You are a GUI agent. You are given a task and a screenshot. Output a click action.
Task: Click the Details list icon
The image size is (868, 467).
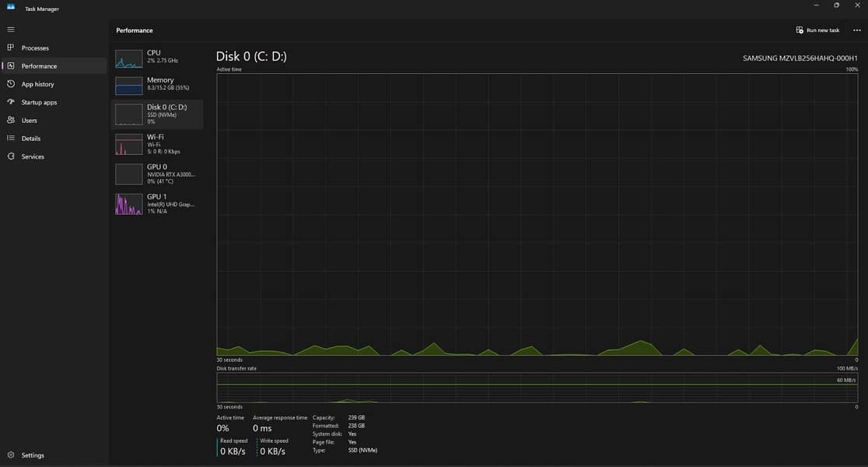pos(11,139)
